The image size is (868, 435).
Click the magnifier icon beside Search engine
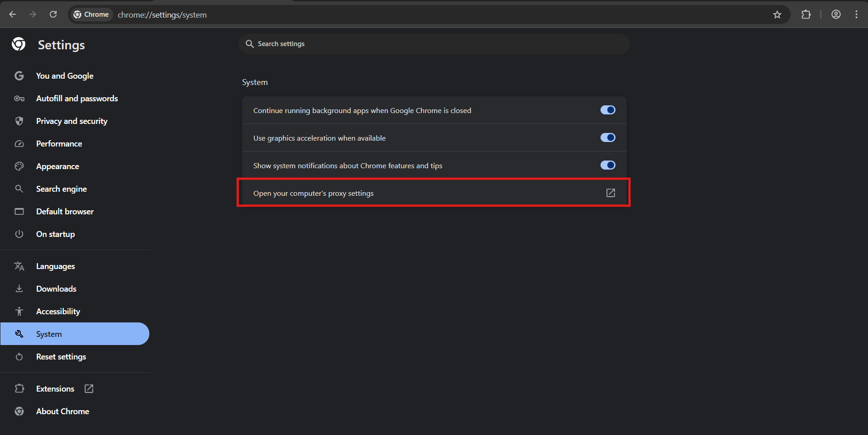point(19,189)
